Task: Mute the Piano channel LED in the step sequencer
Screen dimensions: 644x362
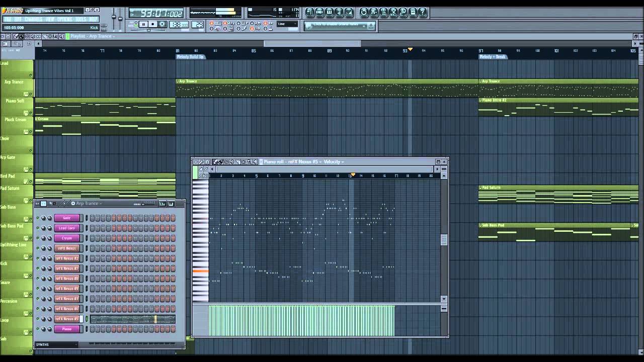Action: (x=38, y=329)
